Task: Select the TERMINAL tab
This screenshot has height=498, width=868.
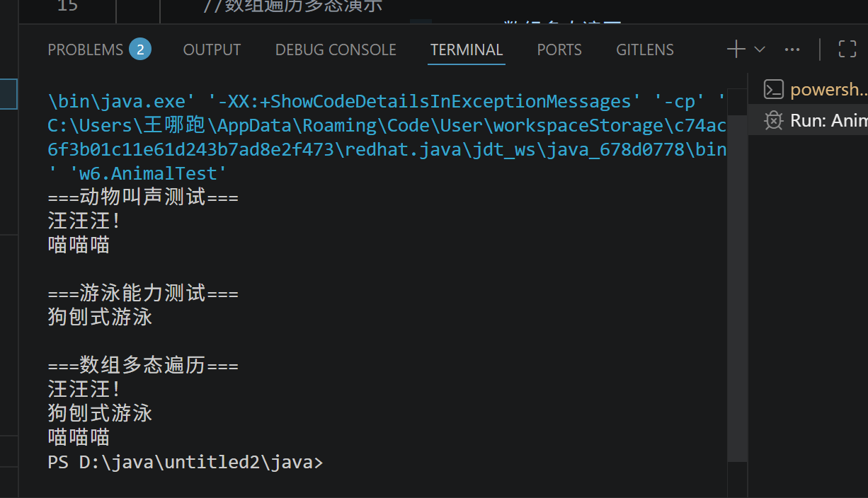Action: [467, 50]
